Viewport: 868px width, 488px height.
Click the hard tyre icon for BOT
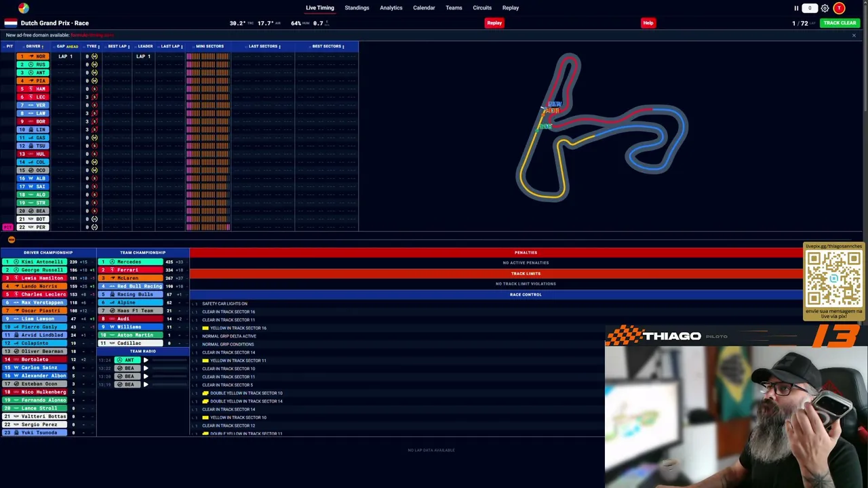click(94, 219)
